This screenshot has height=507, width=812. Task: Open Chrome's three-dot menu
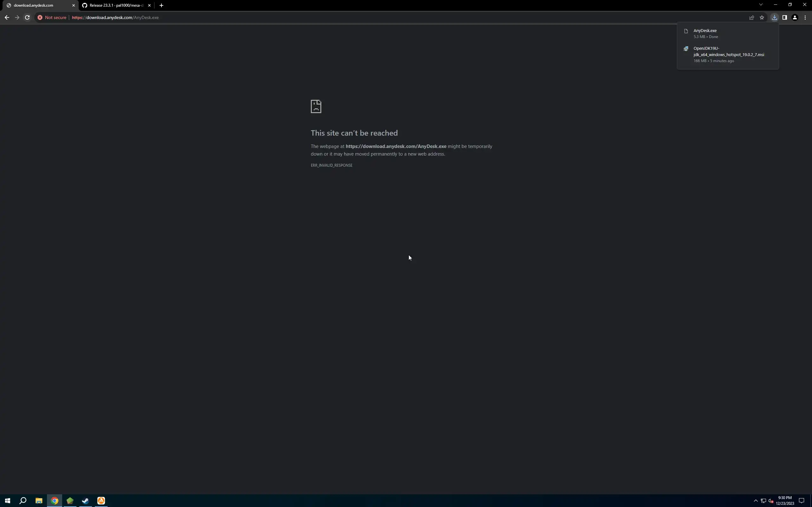click(805, 17)
